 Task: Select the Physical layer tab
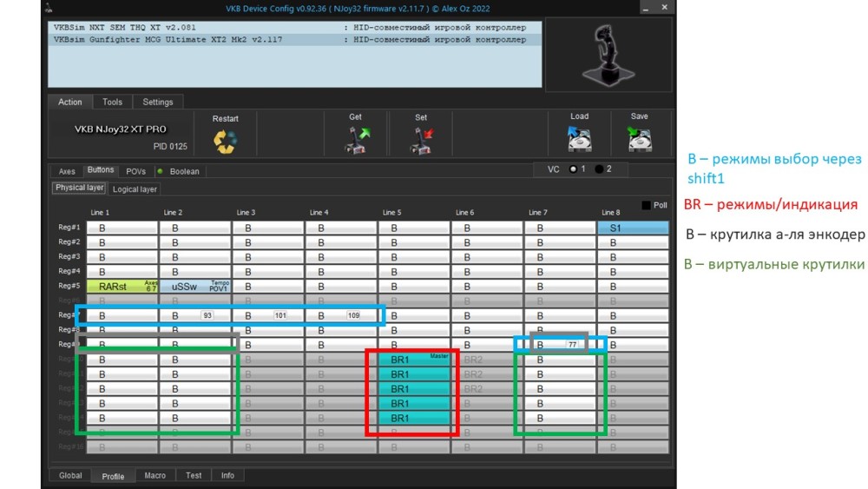click(x=79, y=188)
